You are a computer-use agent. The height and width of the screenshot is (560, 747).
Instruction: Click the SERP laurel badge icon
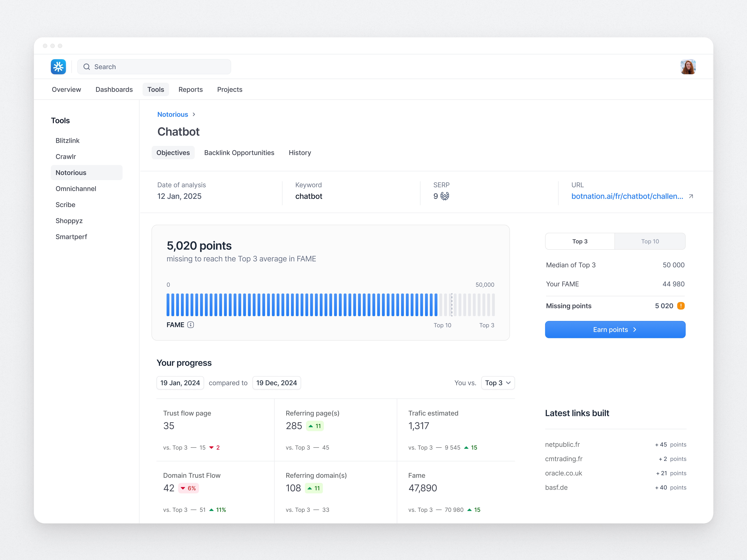[x=445, y=196]
